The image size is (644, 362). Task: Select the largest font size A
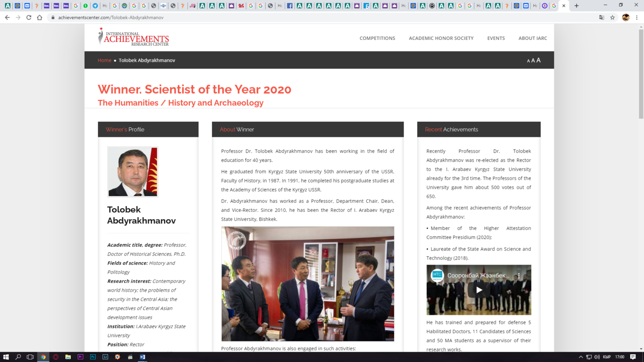538,60
